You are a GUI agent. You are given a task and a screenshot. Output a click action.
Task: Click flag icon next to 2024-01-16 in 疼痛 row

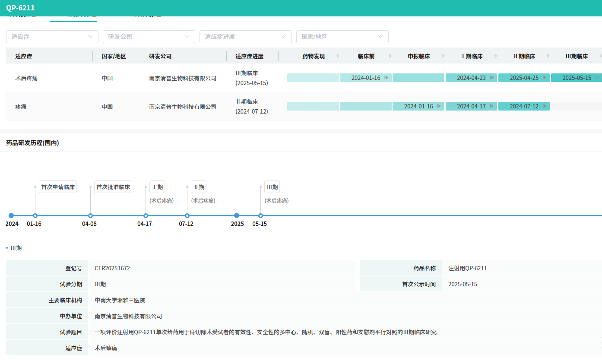(439, 106)
